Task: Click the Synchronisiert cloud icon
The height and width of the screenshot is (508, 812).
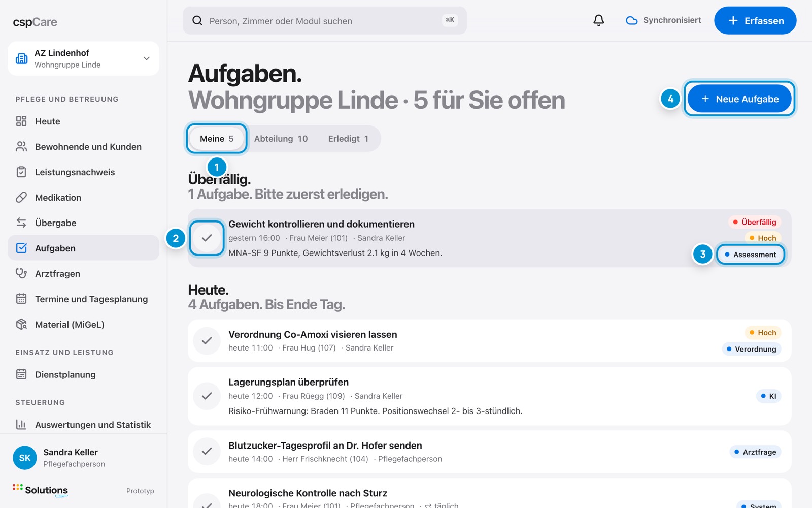Action: coord(632,20)
